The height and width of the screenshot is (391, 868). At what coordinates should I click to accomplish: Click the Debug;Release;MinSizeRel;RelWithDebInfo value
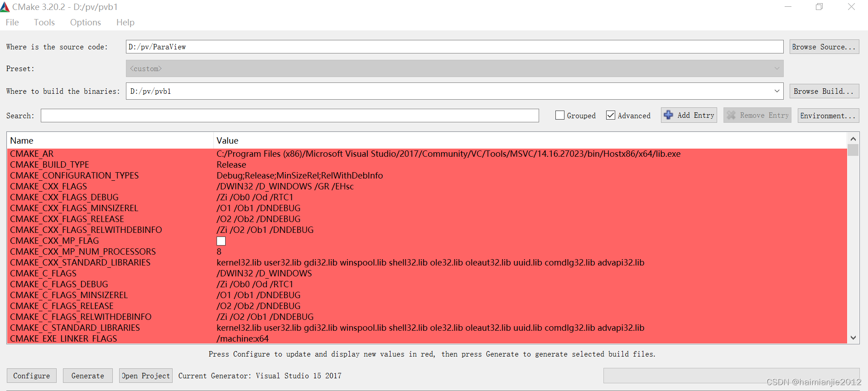(x=299, y=176)
